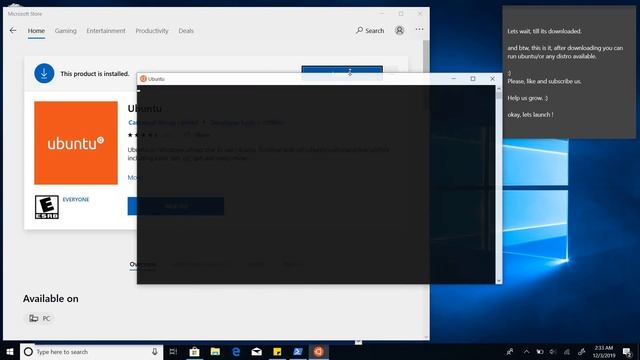Viewport: 640px width, 360px height.
Task: Open the three-dot more menu in Store
Action: click(x=419, y=29)
